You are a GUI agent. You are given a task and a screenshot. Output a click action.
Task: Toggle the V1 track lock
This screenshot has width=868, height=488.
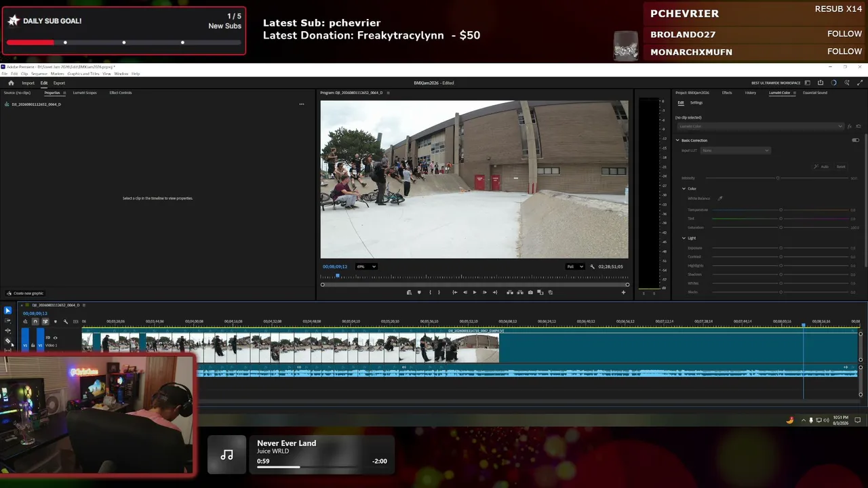tap(33, 346)
